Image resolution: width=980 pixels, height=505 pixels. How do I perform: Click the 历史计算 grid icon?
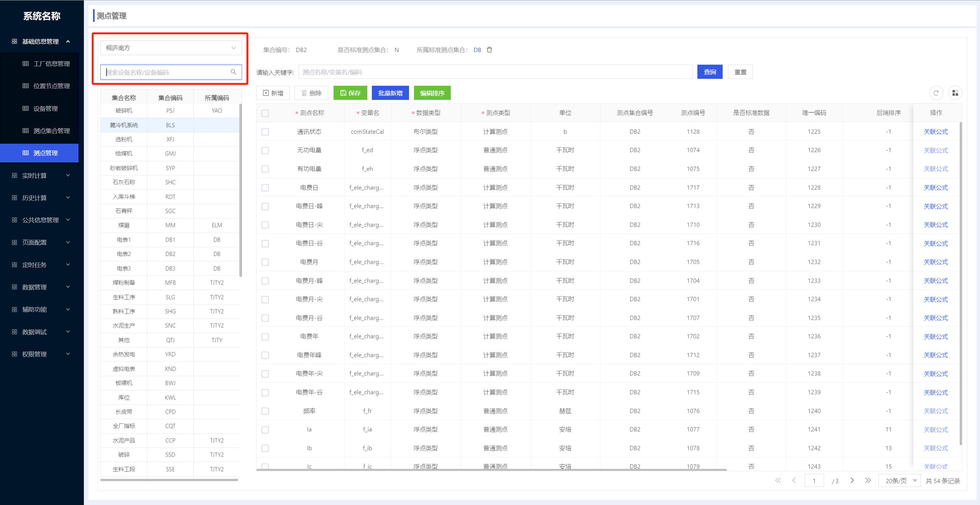[x=15, y=198]
